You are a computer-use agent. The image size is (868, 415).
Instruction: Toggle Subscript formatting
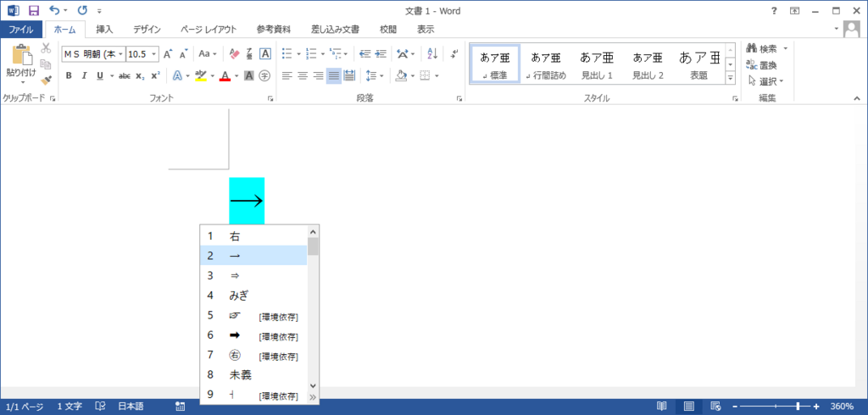(140, 76)
